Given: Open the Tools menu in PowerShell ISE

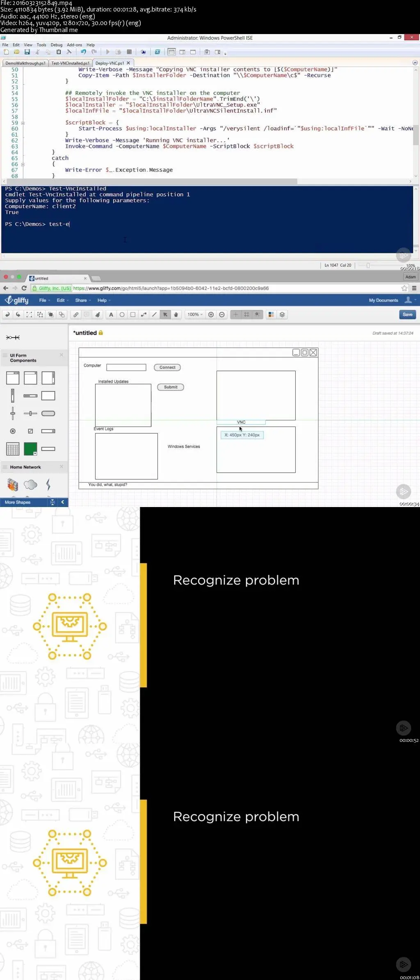Looking at the screenshot, I should pos(41,45).
